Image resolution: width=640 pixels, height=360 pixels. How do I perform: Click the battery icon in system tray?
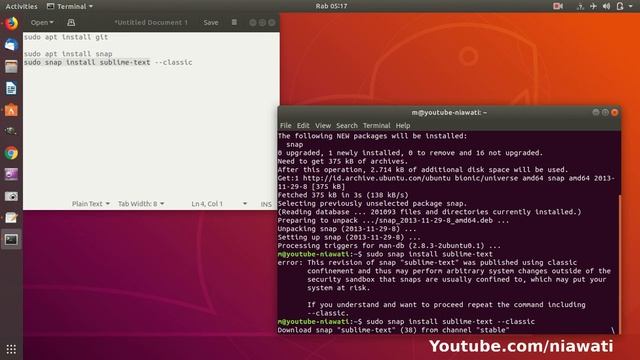[620, 6]
